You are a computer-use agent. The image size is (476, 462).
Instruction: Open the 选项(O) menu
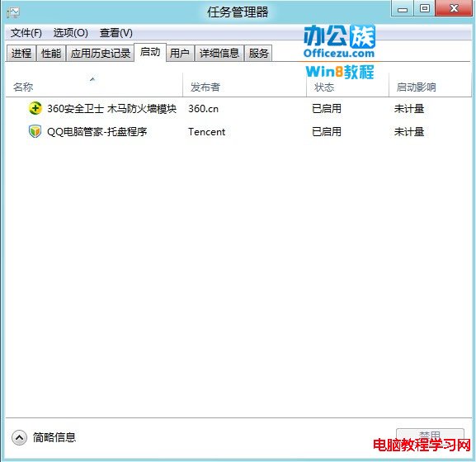pyautogui.click(x=71, y=33)
